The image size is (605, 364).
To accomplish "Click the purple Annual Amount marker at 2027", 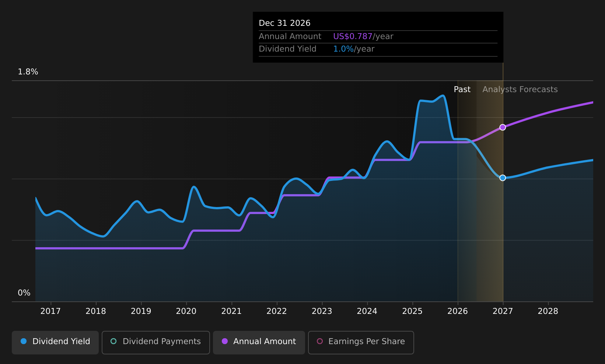I will pos(503,127).
